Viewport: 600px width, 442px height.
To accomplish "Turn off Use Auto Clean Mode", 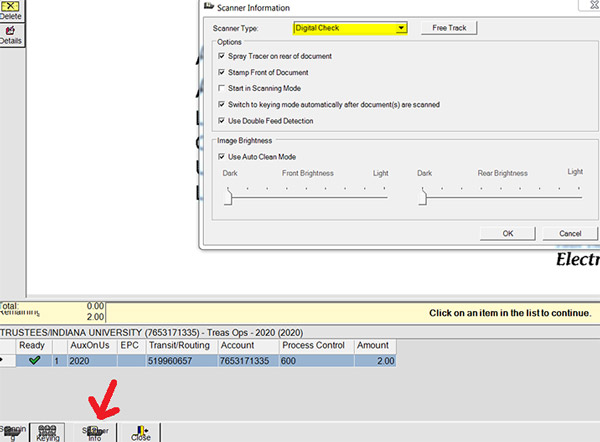I will coord(220,157).
